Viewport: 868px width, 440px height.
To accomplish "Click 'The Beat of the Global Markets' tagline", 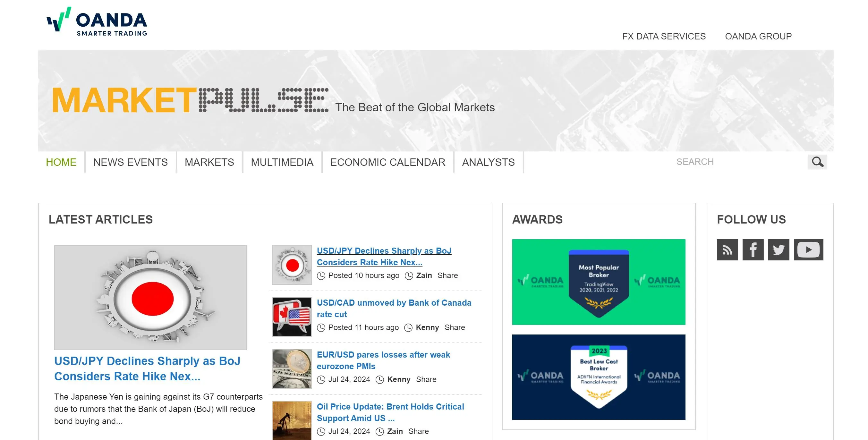I will (415, 107).
